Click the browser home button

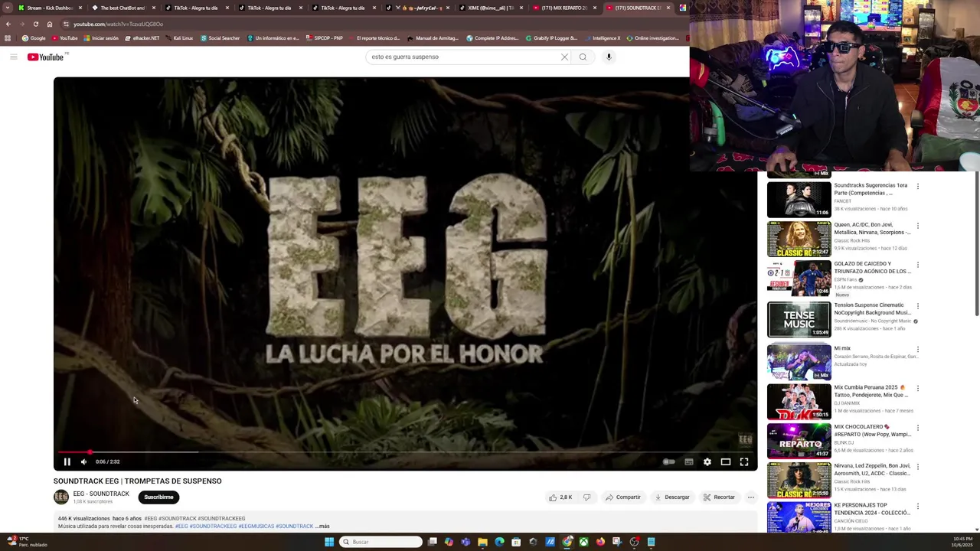pyautogui.click(x=49, y=24)
